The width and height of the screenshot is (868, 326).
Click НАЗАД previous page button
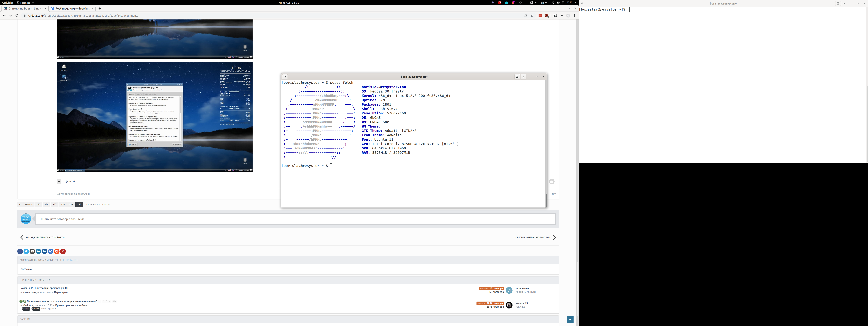click(29, 205)
